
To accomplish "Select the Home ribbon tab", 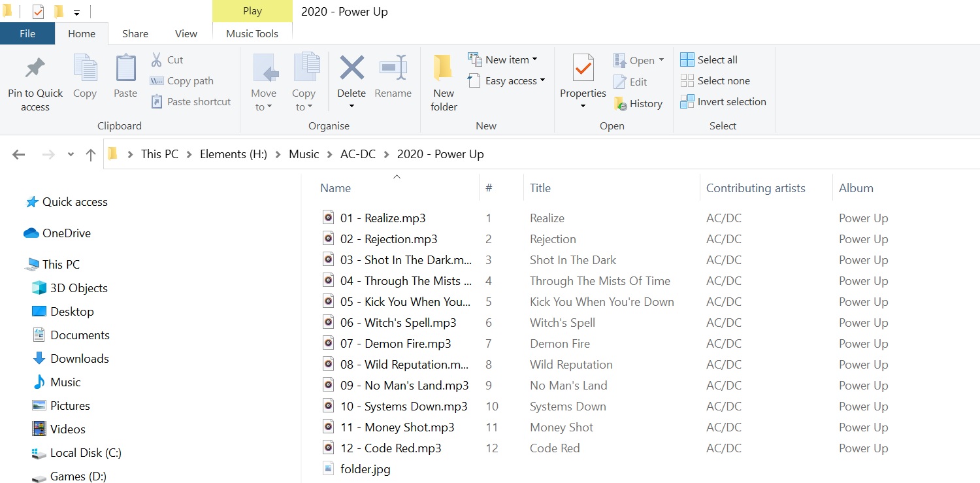I will pos(82,34).
